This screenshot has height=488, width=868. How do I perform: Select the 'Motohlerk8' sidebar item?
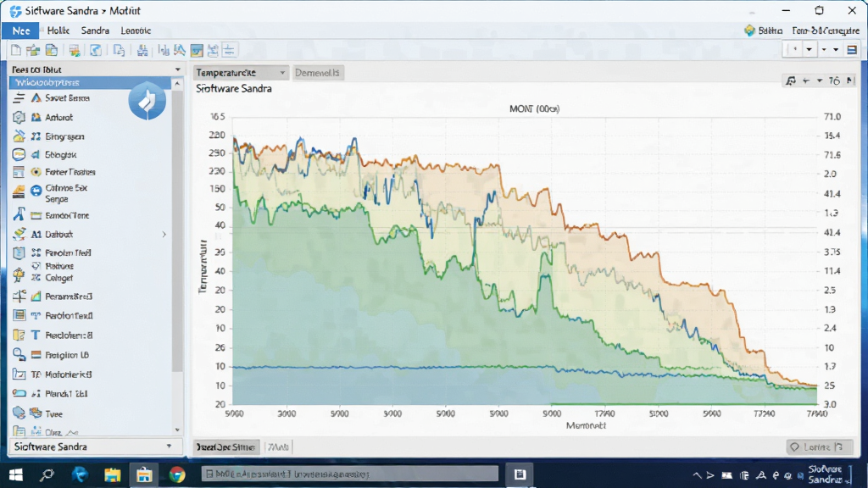68,374
